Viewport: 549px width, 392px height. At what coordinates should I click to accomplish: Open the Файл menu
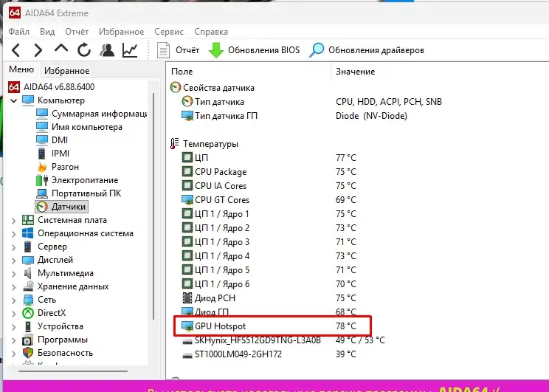(x=19, y=32)
